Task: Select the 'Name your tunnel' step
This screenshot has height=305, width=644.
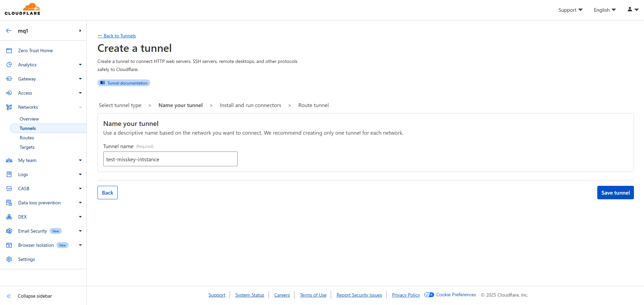Action: pyautogui.click(x=180, y=105)
